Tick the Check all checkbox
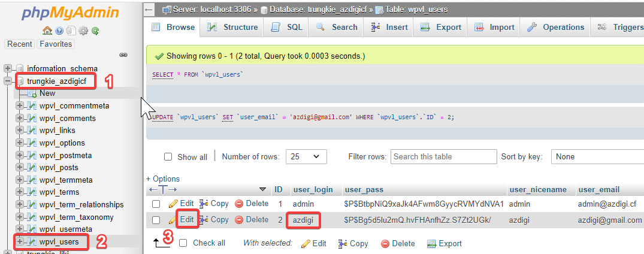This screenshot has width=644, height=254. tap(183, 243)
